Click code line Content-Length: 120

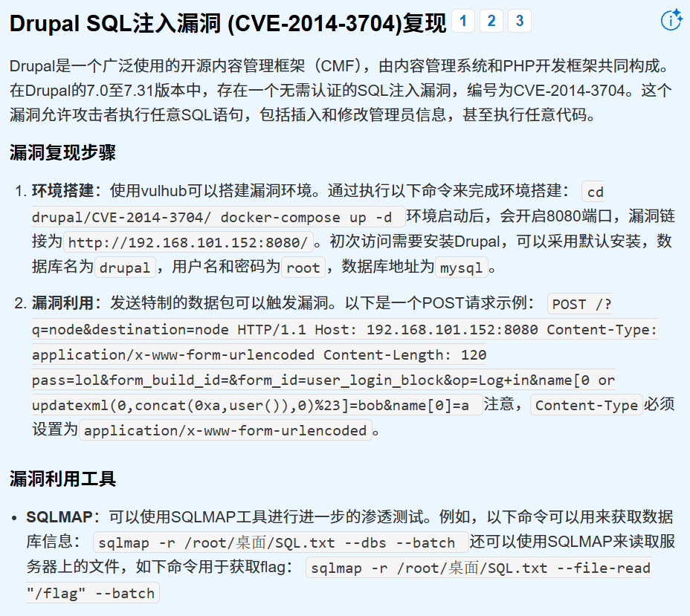point(404,354)
